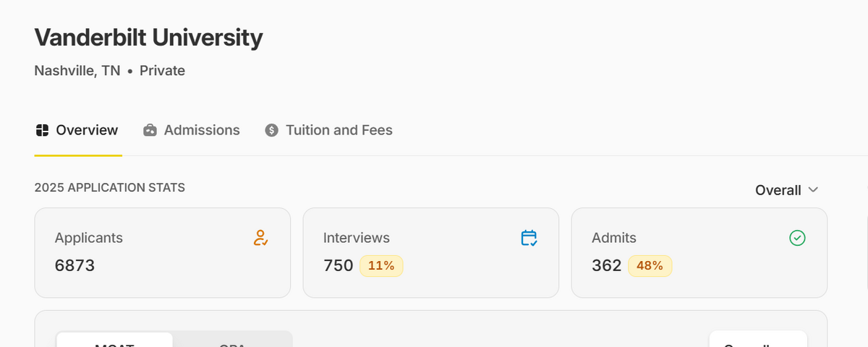Click the Vanderbilt University heading
Viewport: 868px width, 347px height.
(148, 38)
